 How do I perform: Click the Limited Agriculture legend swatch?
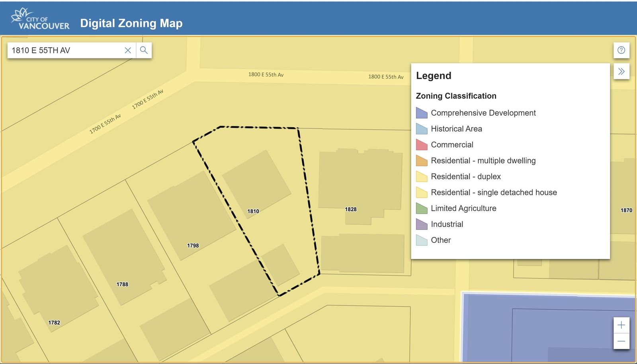pyautogui.click(x=422, y=208)
